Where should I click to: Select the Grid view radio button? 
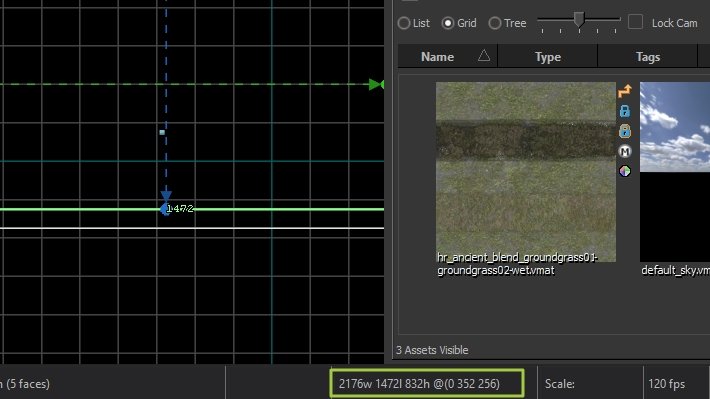click(448, 23)
